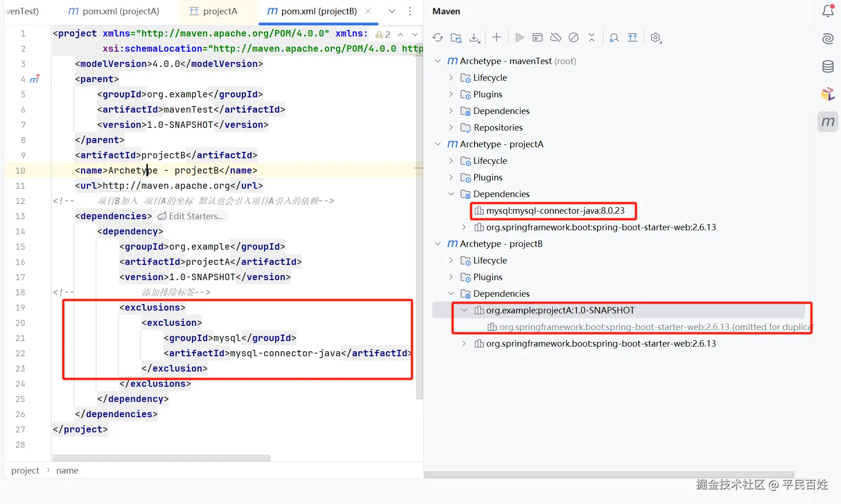
Task: Switch to the projectA diagram tab
Action: (213, 11)
